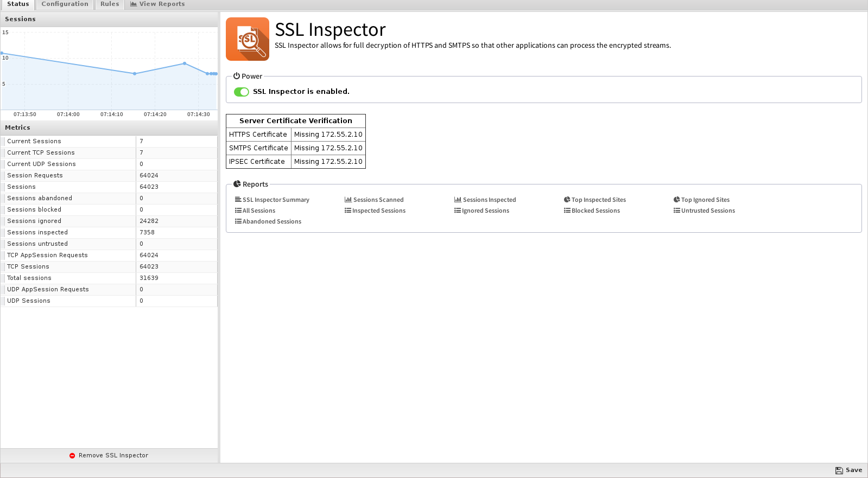Viewport: 868px width, 478px height.
Task: Click the HTTPS Certificate status cell
Action: (328, 135)
